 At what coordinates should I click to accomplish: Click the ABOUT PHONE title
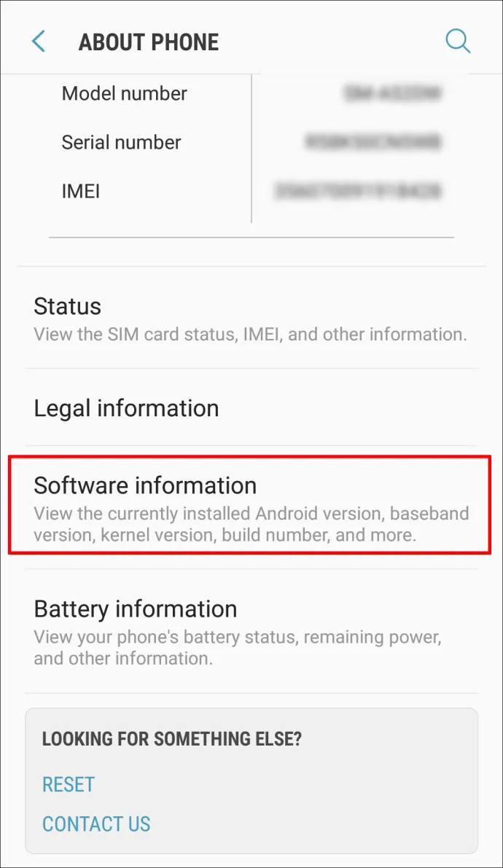tap(149, 42)
